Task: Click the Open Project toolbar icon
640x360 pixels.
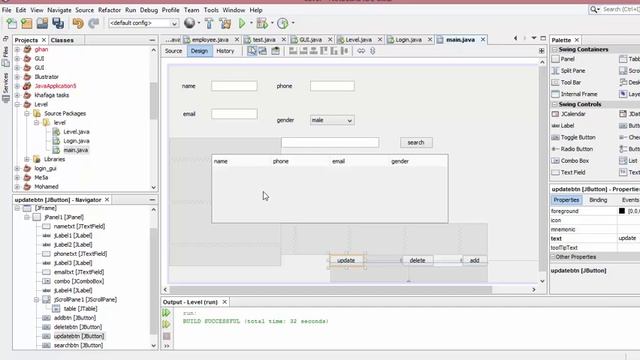Action: (42, 23)
